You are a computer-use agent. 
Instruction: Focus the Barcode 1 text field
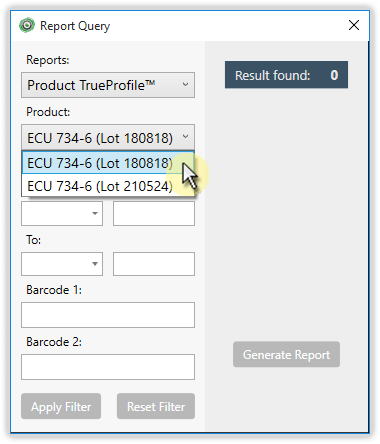point(108,315)
